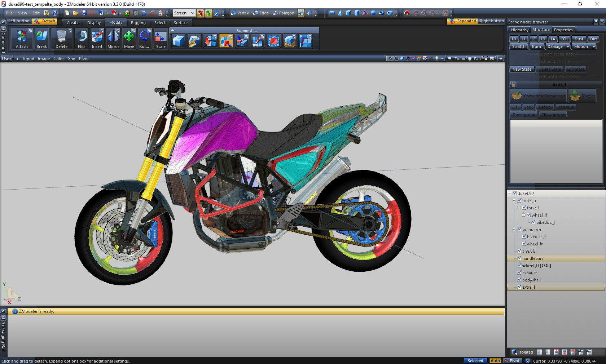
Task: Open the Damage dropdown arrow
Action: tap(567, 46)
